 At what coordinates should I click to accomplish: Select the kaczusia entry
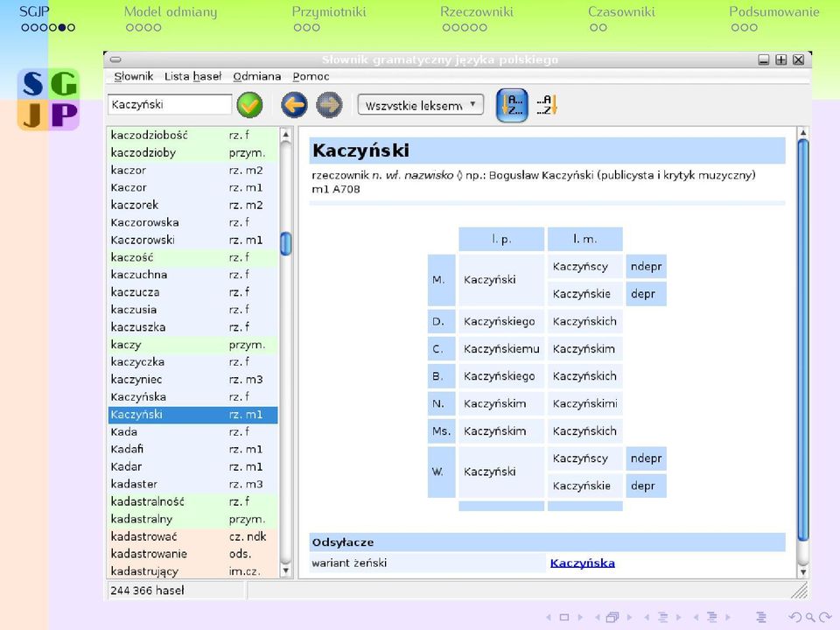(x=192, y=310)
